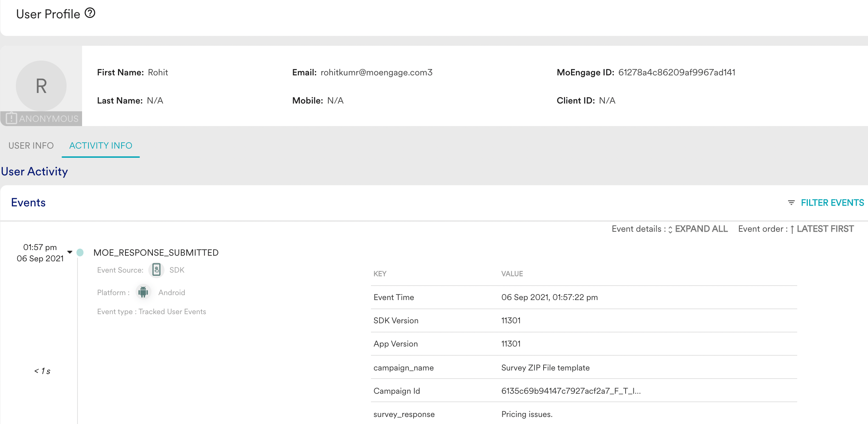This screenshot has width=868, height=424.
Task: Click the App Version value 11301
Action: coord(511,344)
